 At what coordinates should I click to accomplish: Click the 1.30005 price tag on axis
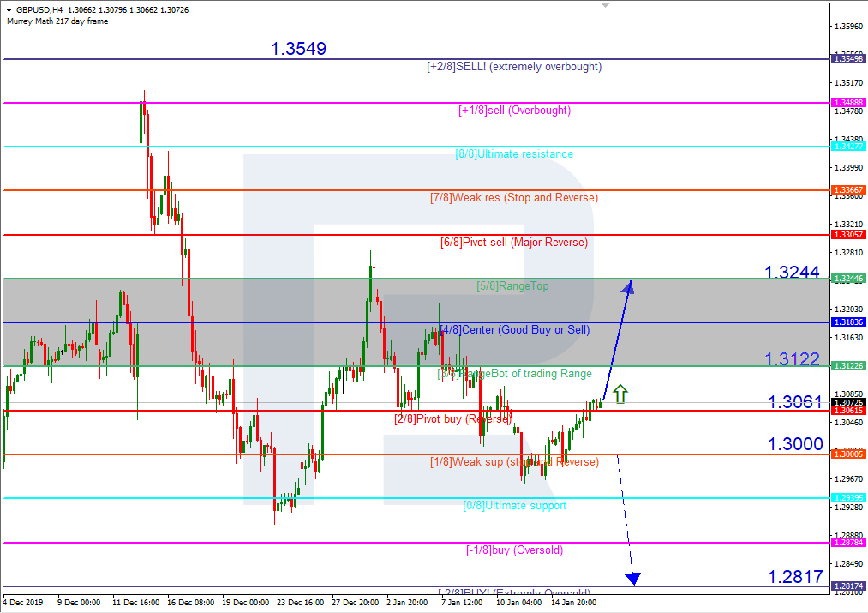pos(848,454)
